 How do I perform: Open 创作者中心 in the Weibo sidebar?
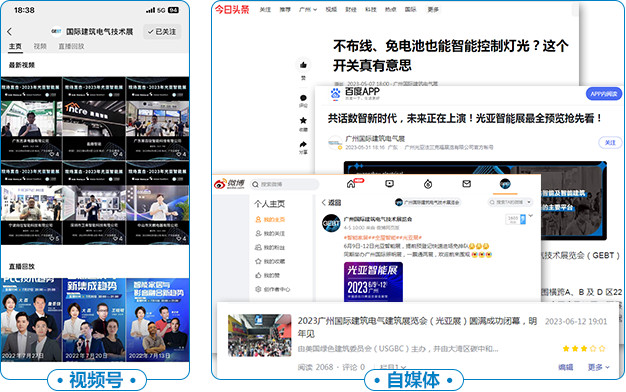pyautogui.click(x=273, y=289)
